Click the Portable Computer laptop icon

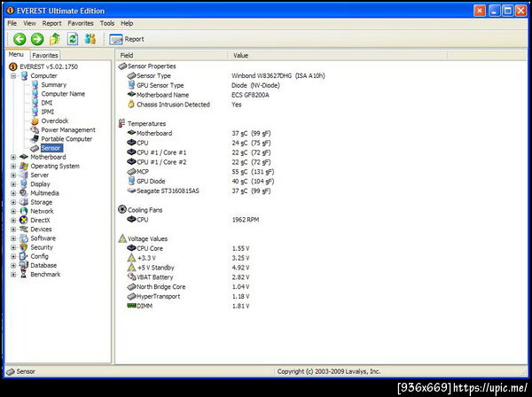tap(35, 139)
